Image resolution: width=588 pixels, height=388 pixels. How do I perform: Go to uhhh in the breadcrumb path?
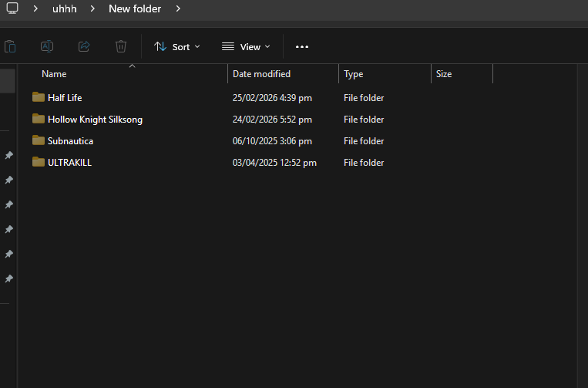[64, 8]
